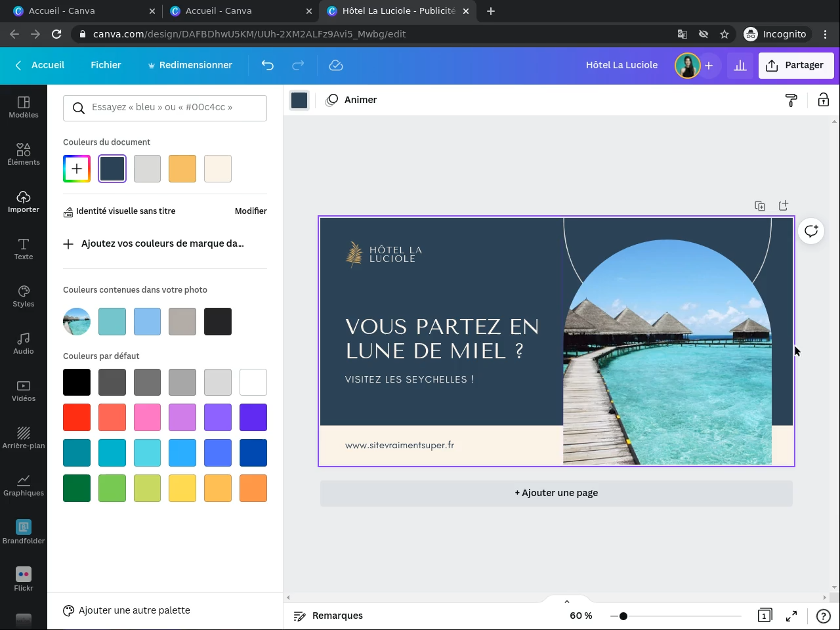Click the Partager share button
Screen dimensions: 840x630
point(796,65)
